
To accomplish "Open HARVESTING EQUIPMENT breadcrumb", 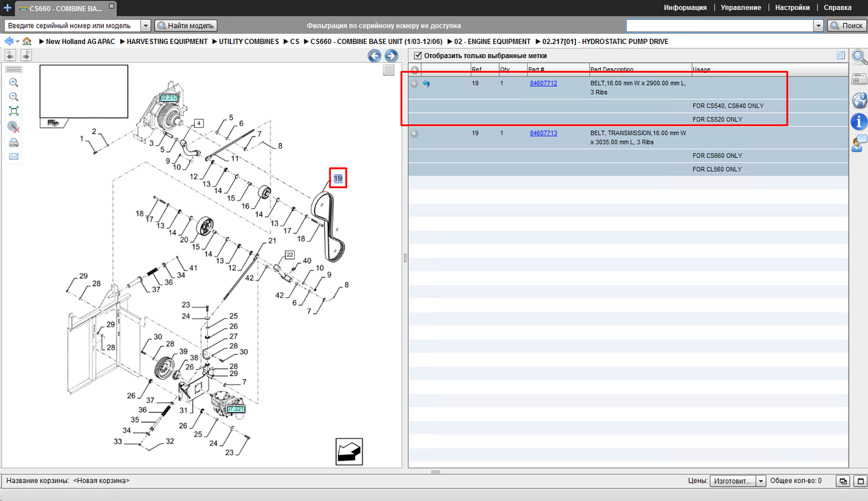I will (x=167, y=42).
